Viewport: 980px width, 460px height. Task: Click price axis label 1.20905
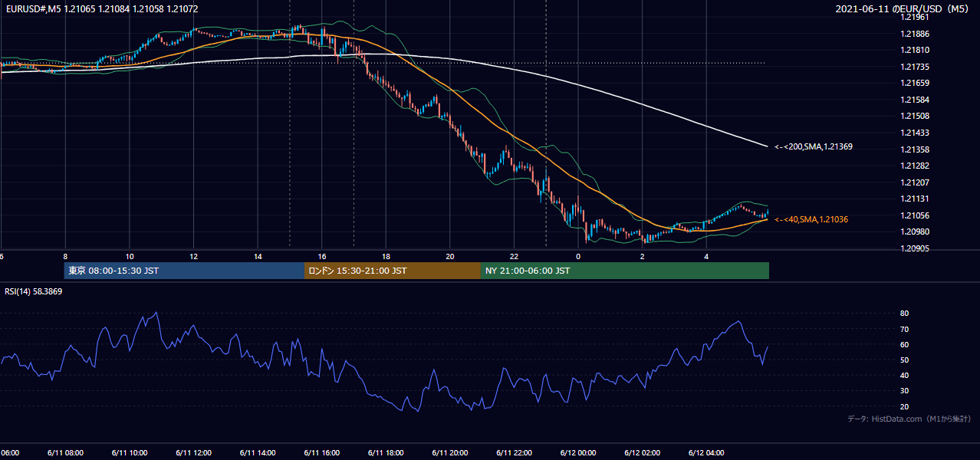(915, 248)
